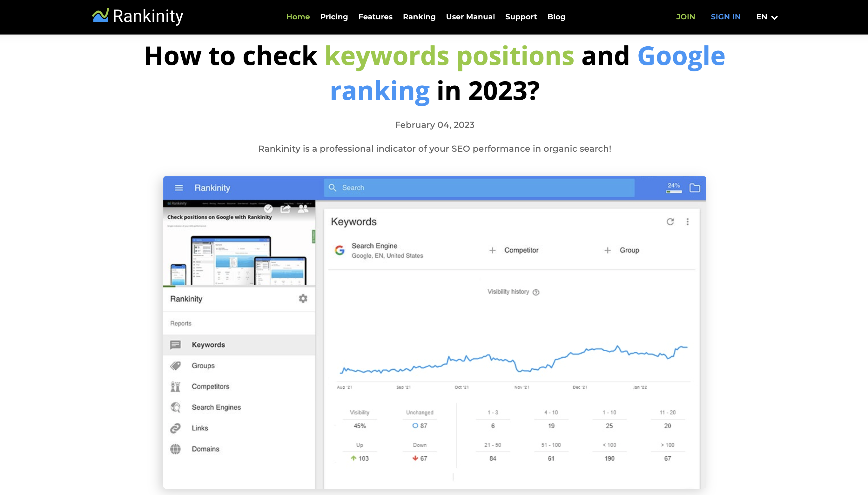Click the JOIN button
The width and height of the screenshot is (868, 495).
(685, 17)
